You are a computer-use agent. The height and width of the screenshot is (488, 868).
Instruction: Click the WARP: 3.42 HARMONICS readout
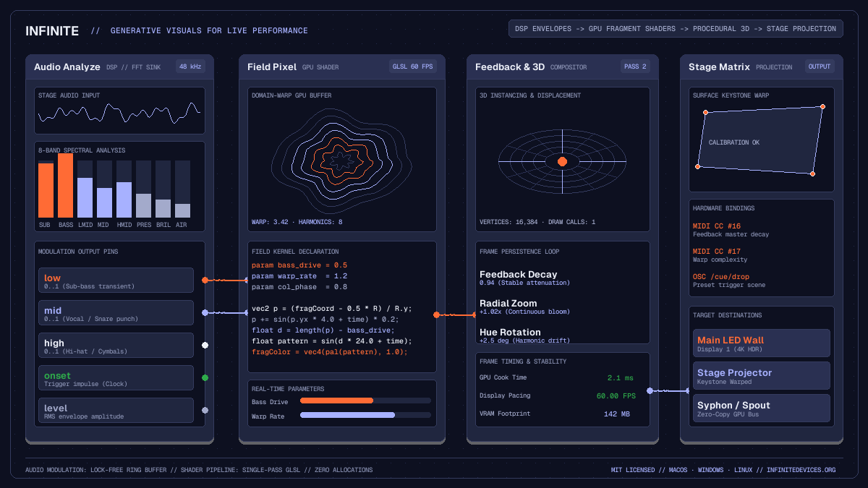tap(297, 222)
